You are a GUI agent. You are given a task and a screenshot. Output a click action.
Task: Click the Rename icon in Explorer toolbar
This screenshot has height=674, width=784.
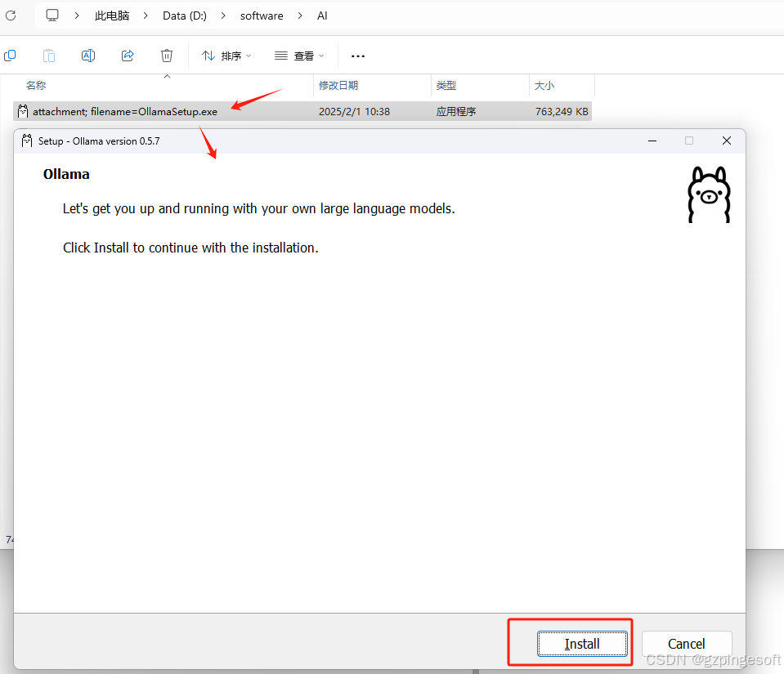(x=88, y=56)
